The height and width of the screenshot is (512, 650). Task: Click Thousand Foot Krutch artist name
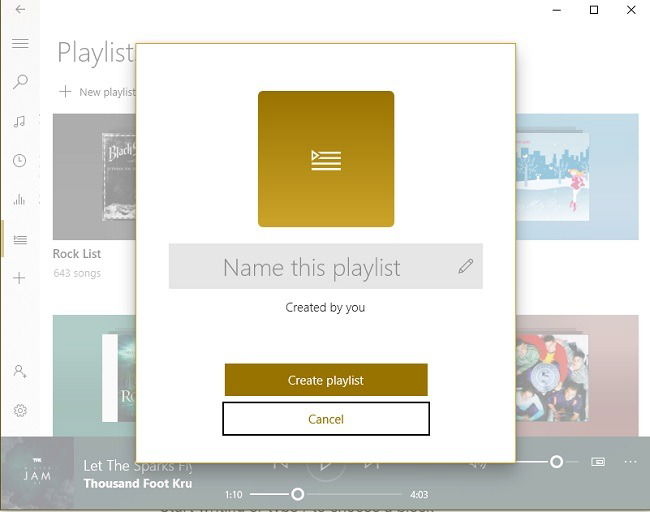(x=138, y=483)
